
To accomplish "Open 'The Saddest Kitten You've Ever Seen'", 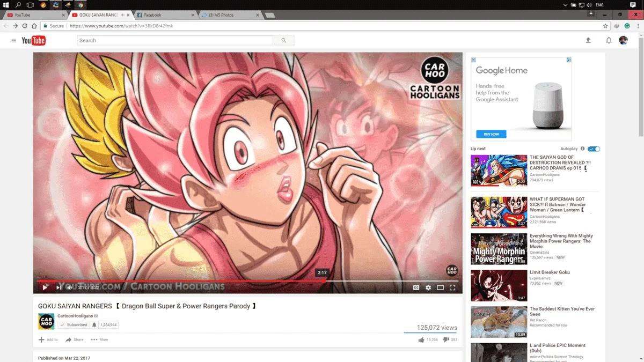I will (562, 312).
